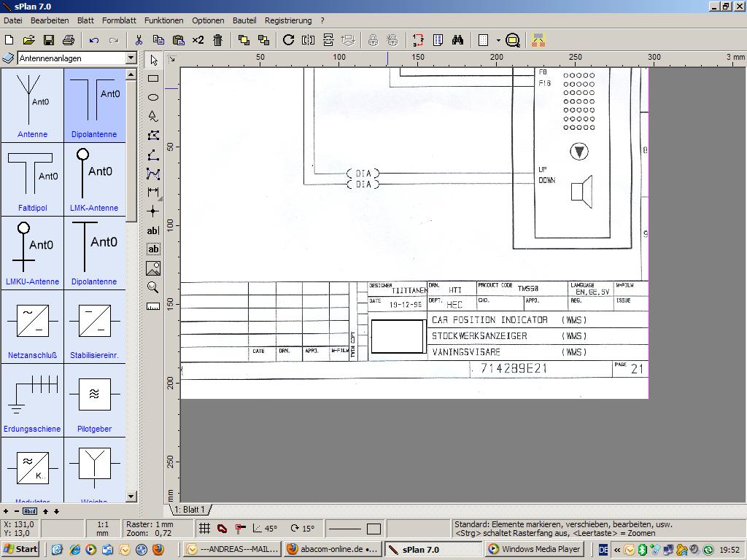Duplicate selection with the x2 button
747x560 pixels.
click(x=198, y=40)
